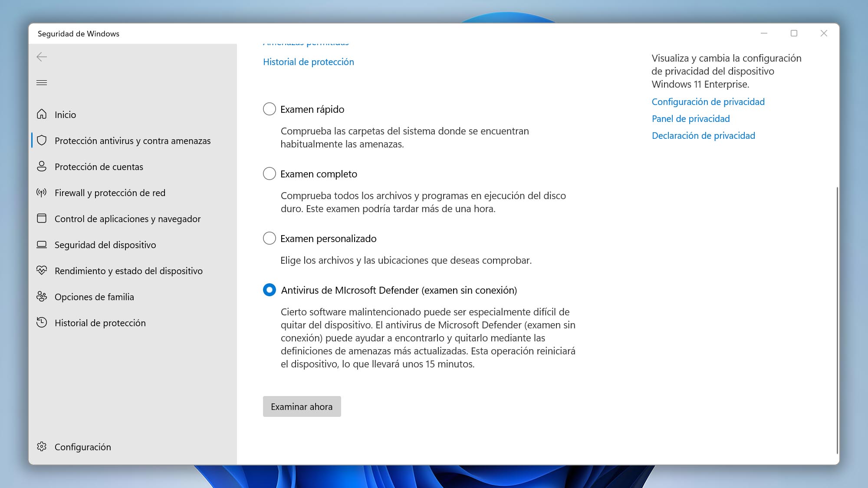Open Protección de cuentas section
Viewport: 868px width, 488px height.
pos(133,167)
